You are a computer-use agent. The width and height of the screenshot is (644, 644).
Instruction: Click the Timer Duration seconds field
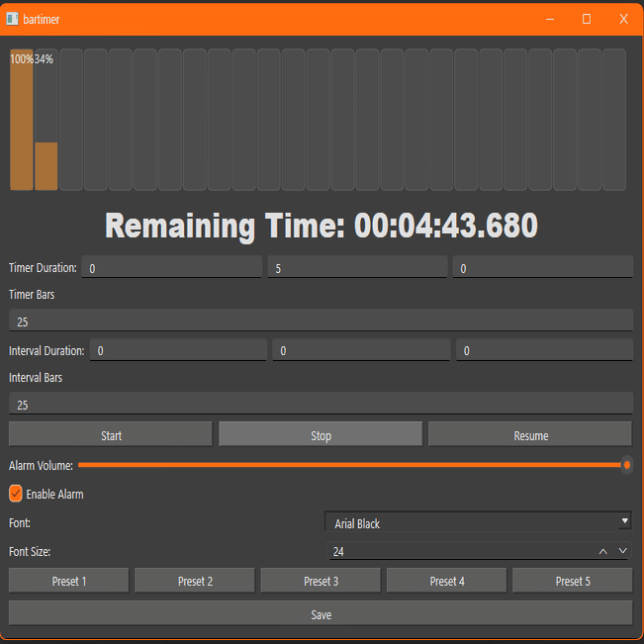[x=543, y=267]
